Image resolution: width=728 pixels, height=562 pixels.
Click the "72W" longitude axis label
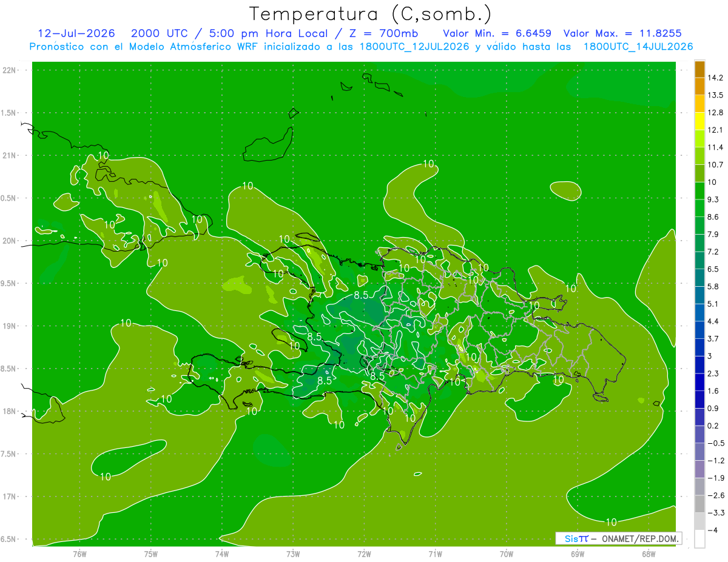pyautogui.click(x=364, y=554)
